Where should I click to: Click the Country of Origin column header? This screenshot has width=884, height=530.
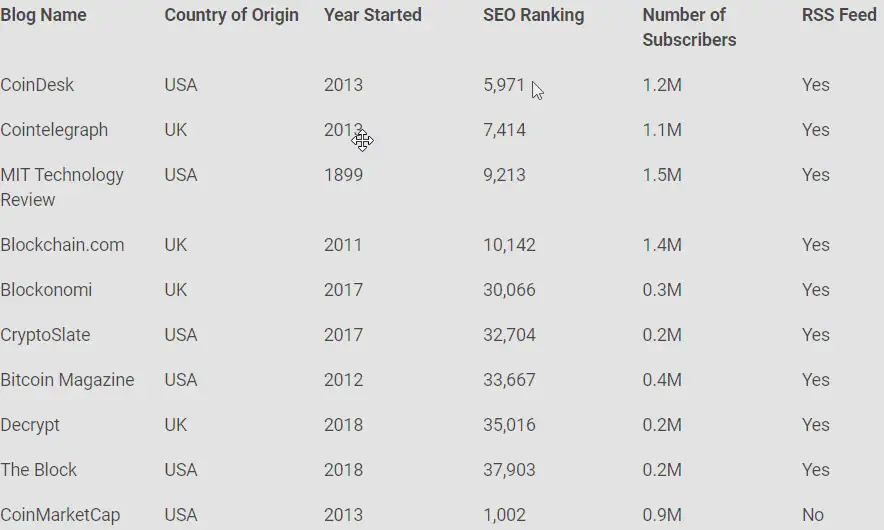[x=231, y=15]
